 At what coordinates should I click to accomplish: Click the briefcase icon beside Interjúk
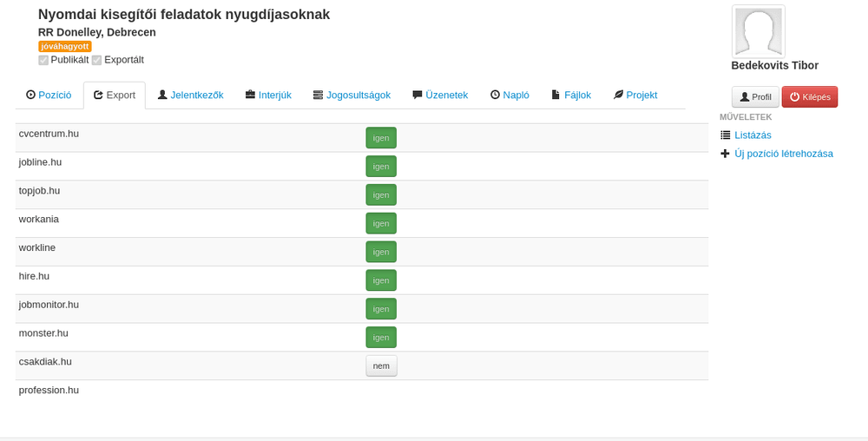[250, 95]
